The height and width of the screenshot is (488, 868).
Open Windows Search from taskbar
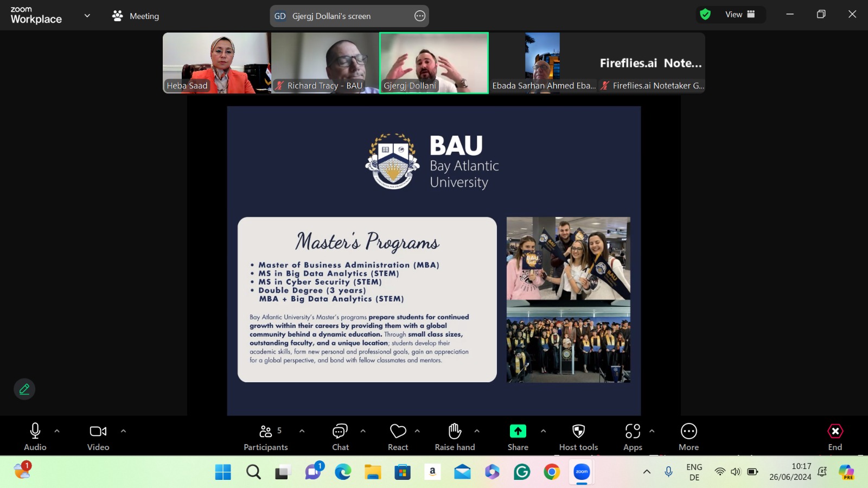tap(253, 472)
